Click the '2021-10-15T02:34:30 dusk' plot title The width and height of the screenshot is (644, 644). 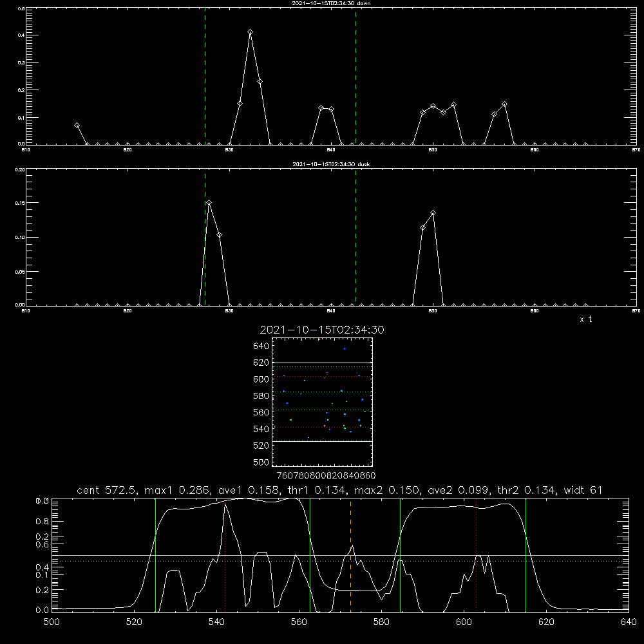(x=331, y=164)
